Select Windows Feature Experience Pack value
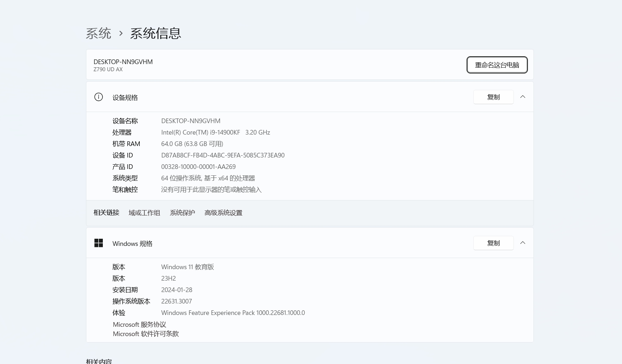The image size is (622, 364). [x=233, y=313]
